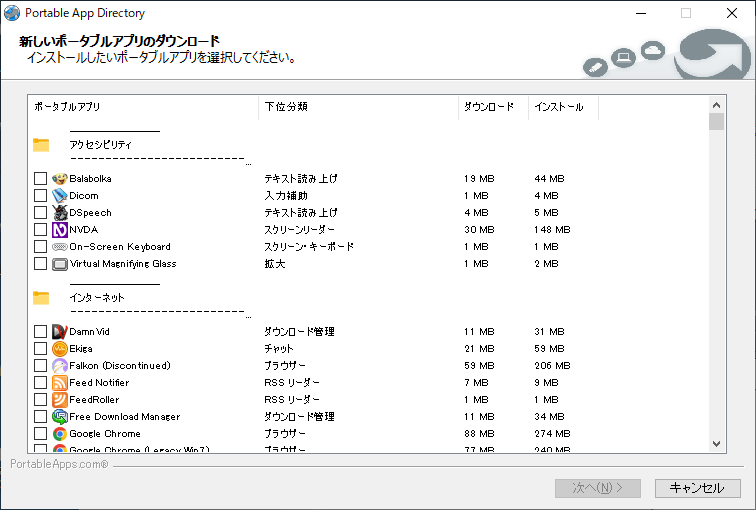Click the Google Chrome app name
Image resolution: width=756 pixels, height=510 pixels.
pyautogui.click(x=105, y=434)
